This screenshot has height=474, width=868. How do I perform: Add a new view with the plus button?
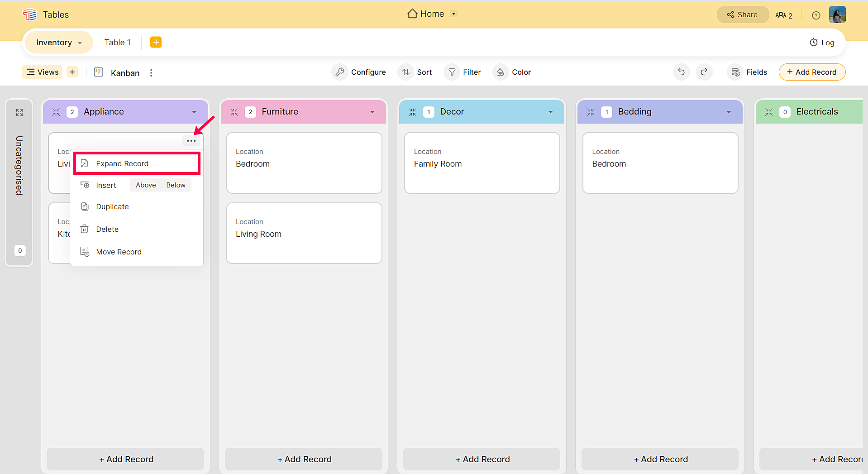click(72, 72)
